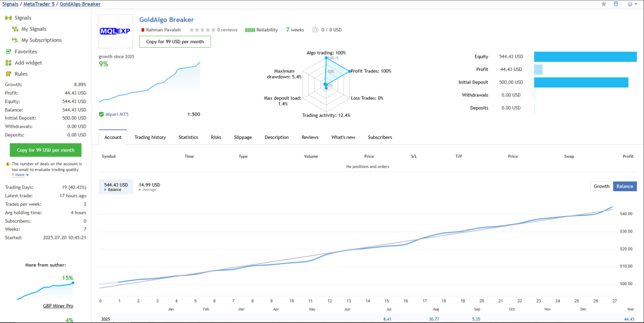
Task: Click the Favorites sidebar icon
Action: pyautogui.click(x=9, y=52)
